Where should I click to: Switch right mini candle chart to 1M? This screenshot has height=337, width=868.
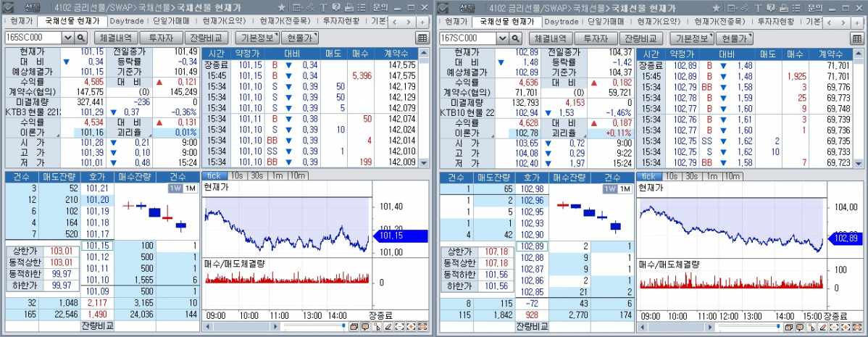[625, 188]
